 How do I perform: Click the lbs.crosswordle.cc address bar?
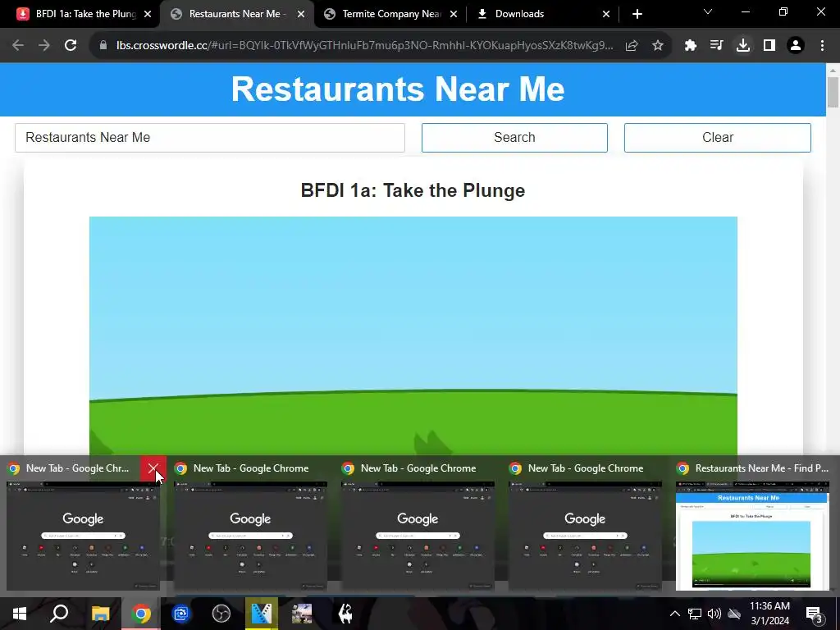(364, 46)
